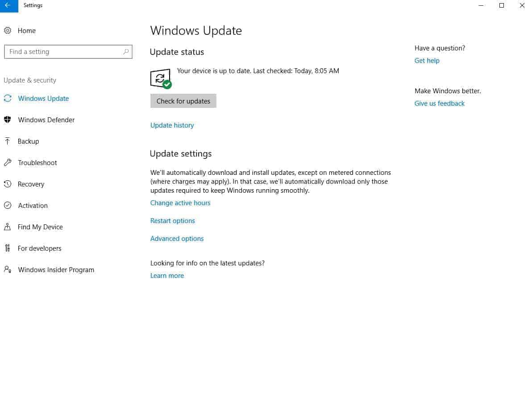Viewport: 532px width, 414px height.
Task: Click the update status icon with green checkmark
Action: 161,79
